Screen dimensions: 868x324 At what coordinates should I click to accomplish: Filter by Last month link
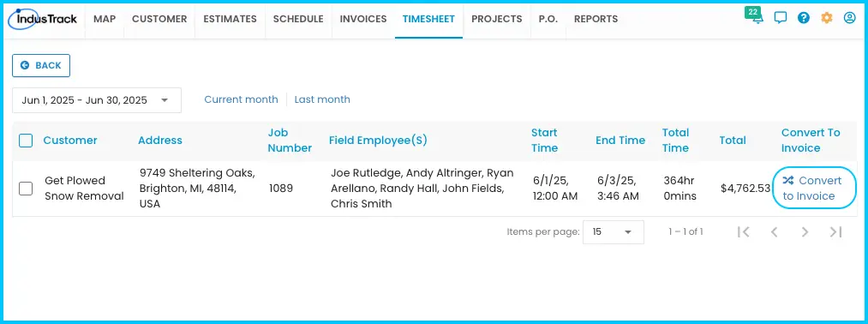coord(322,99)
